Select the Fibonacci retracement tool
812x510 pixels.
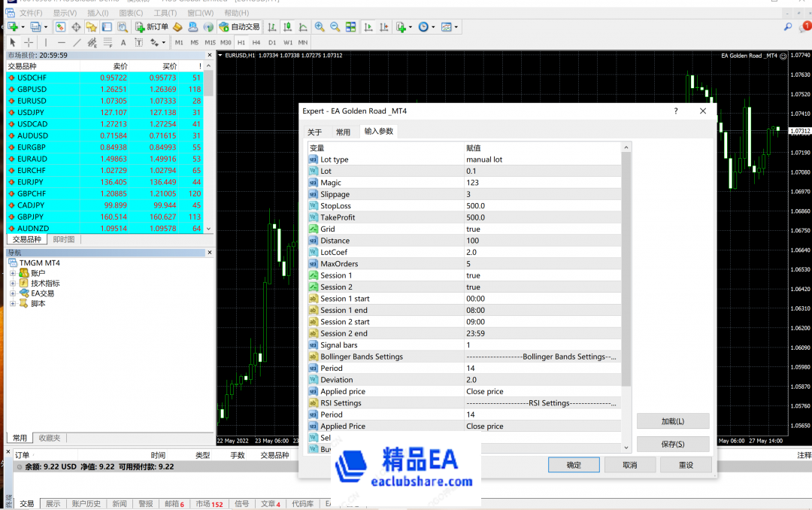coord(108,42)
